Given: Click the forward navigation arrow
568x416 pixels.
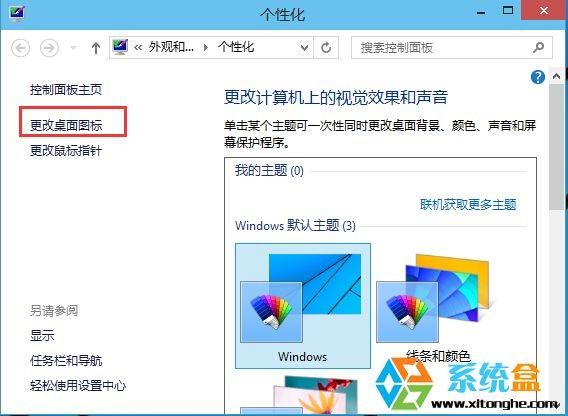Looking at the screenshot, I should (49, 48).
